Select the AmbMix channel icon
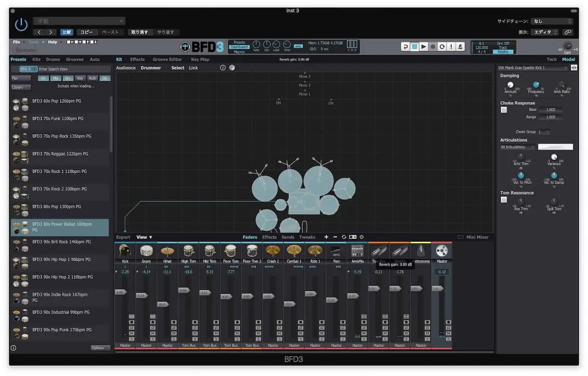The height and width of the screenshot is (376, 588). click(357, 251)
